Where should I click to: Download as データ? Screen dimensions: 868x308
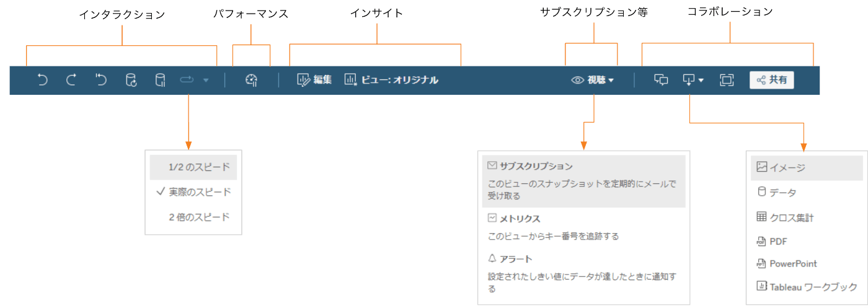click(x=806, y=193)
